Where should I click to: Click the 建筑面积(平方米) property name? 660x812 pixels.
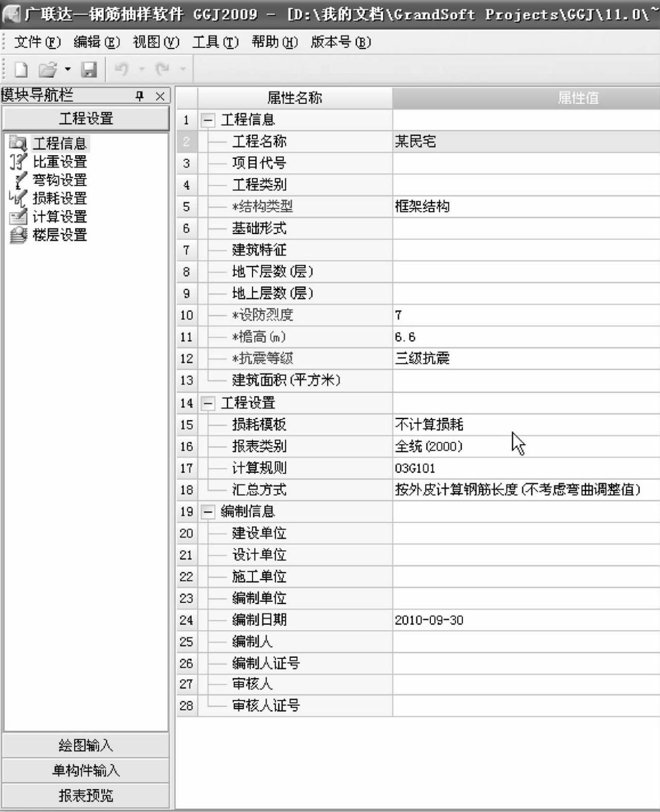[x=286, y=380]
